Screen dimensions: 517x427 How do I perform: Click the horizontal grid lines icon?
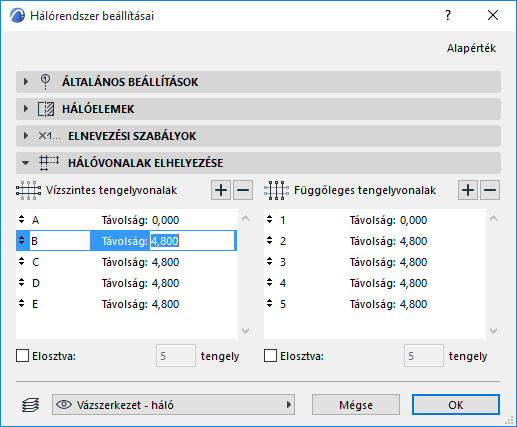29,190
